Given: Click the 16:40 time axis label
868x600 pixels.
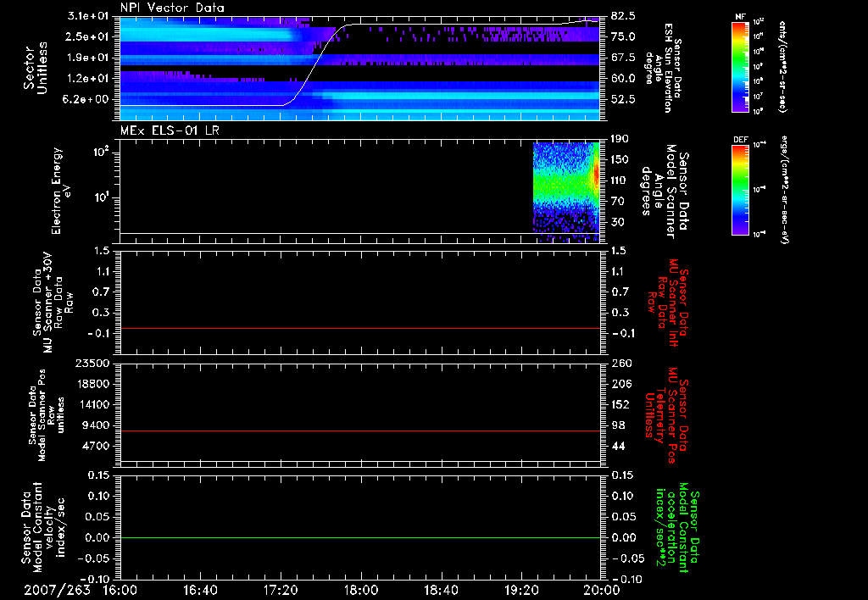Looking at the screenshot, I should [200, 590].
